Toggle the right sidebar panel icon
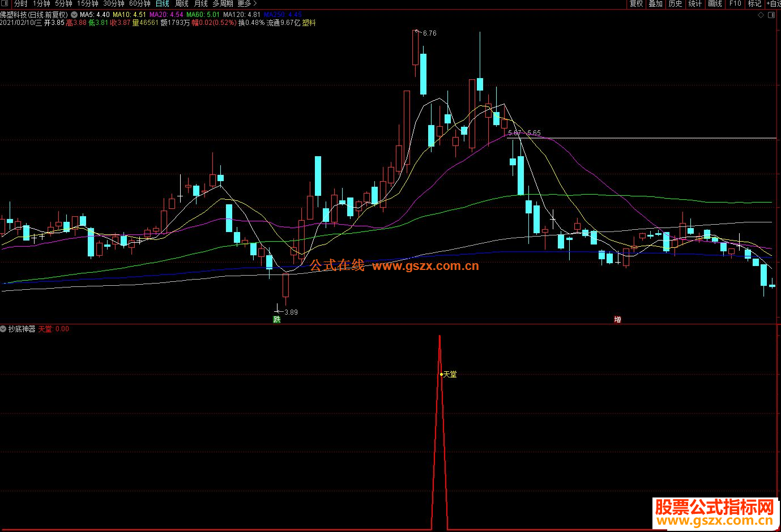This screenshot has width=781, height=532. pos(771,15)
